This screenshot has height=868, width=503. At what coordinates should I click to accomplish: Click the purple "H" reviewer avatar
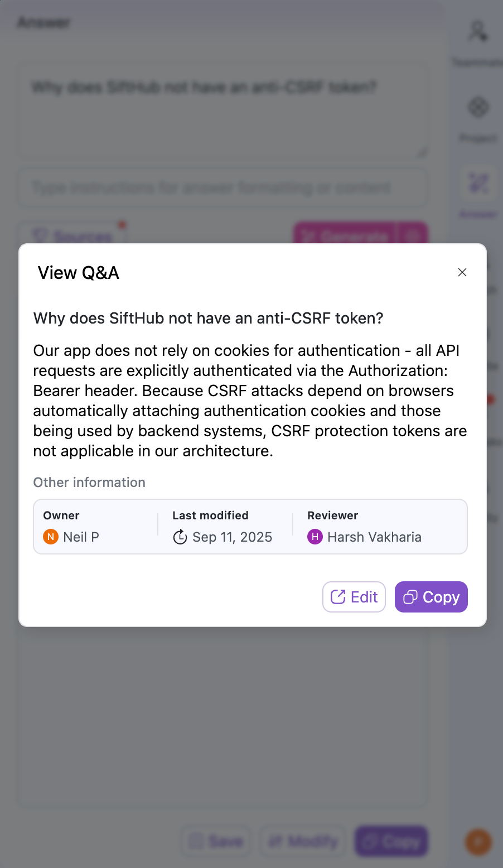click(315, 537)
